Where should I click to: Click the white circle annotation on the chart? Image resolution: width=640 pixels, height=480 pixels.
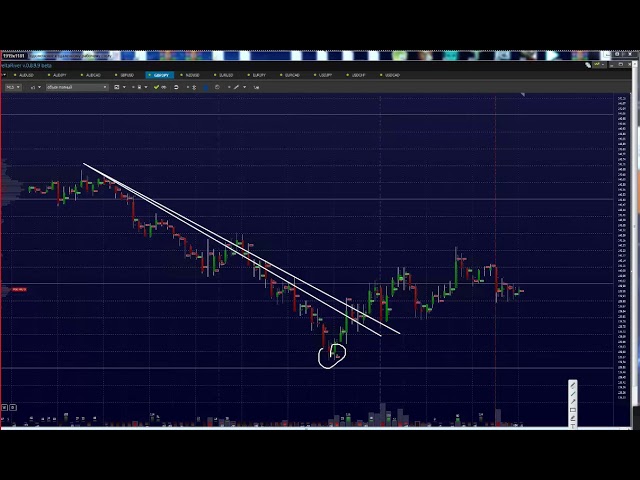[331, 355]
